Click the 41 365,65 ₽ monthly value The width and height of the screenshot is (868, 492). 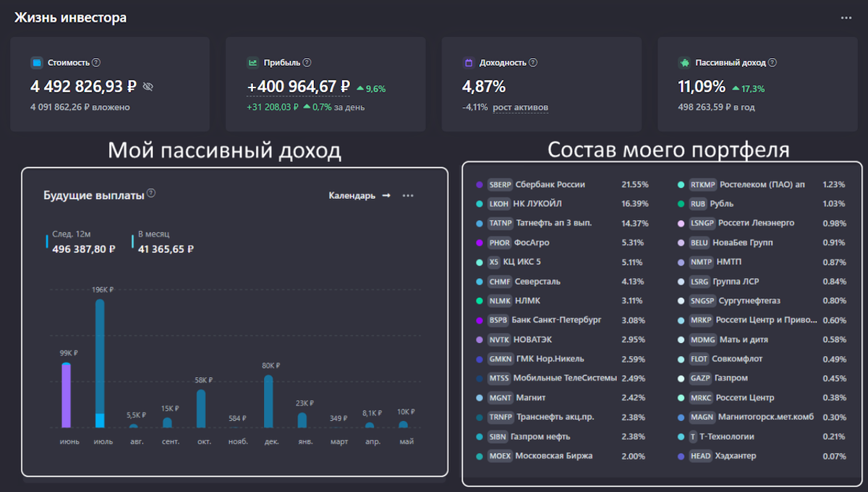(x=166, y=249)
